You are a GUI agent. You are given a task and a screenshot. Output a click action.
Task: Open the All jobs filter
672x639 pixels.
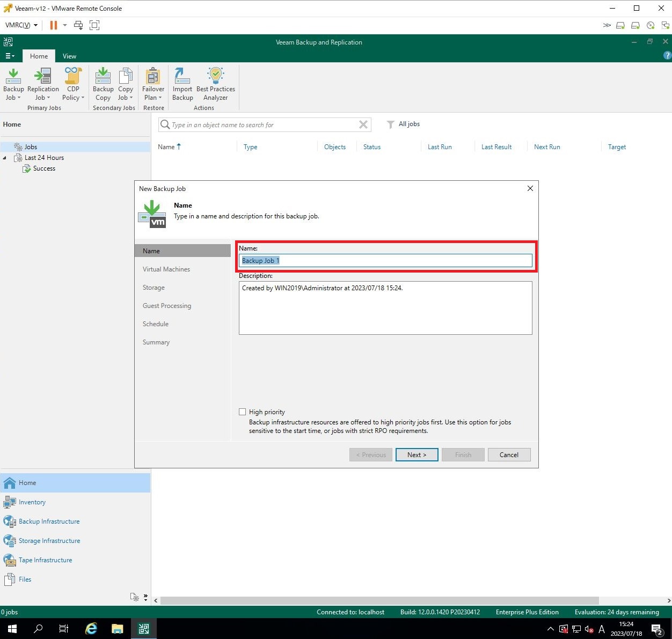[403, 124]
